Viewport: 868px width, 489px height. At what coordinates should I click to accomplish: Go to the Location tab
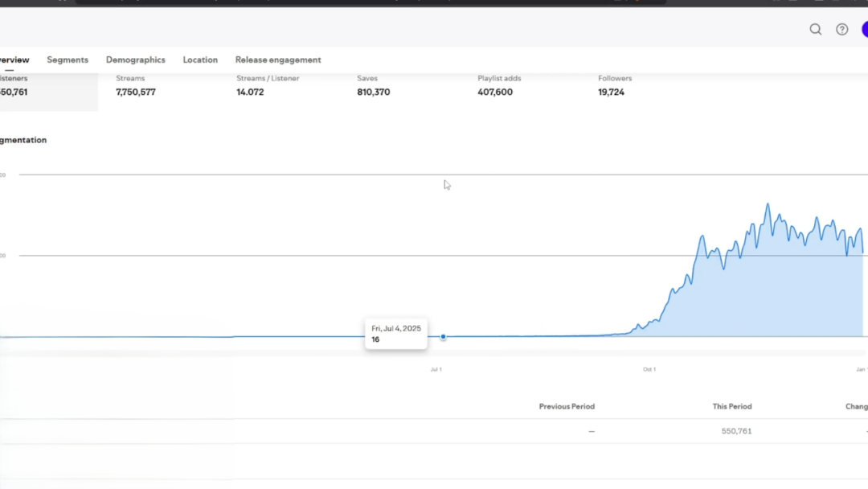[x=200, y=60]
